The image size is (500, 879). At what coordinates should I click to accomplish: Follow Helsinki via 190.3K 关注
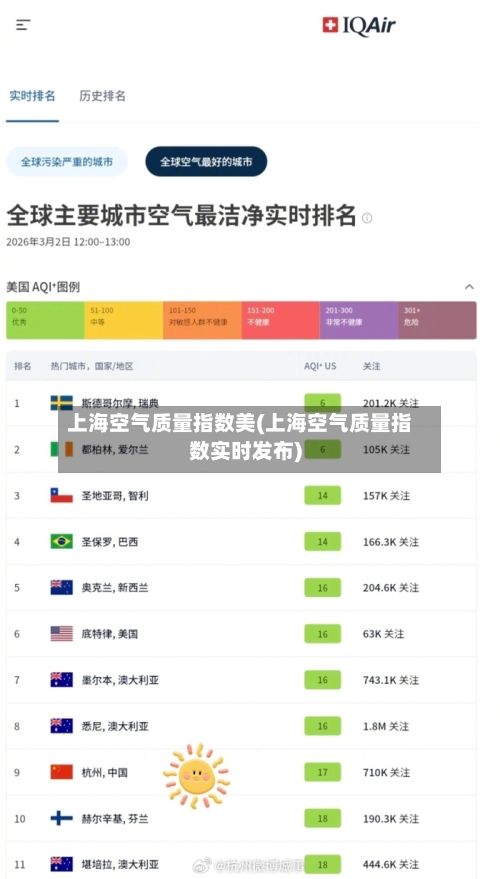pyautogui.click(x=391, y=818)
